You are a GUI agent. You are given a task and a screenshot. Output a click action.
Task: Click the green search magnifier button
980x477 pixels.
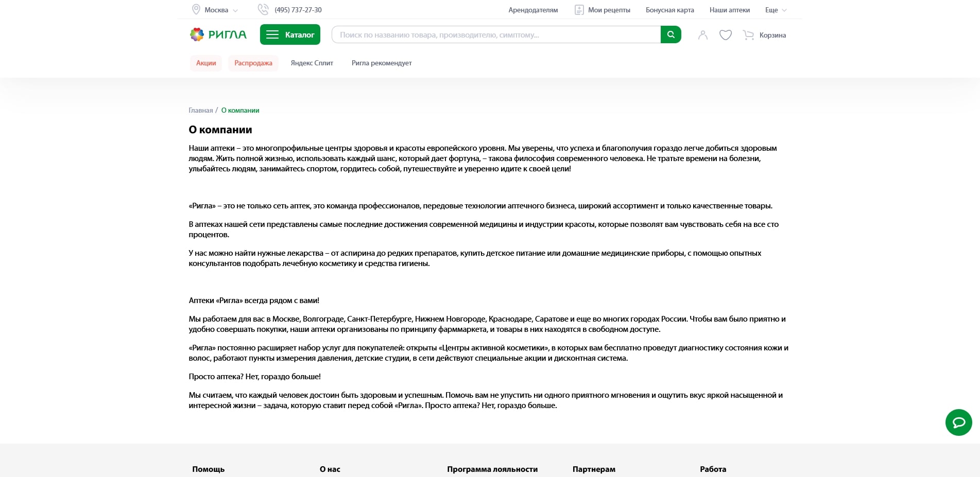(670, 34)
